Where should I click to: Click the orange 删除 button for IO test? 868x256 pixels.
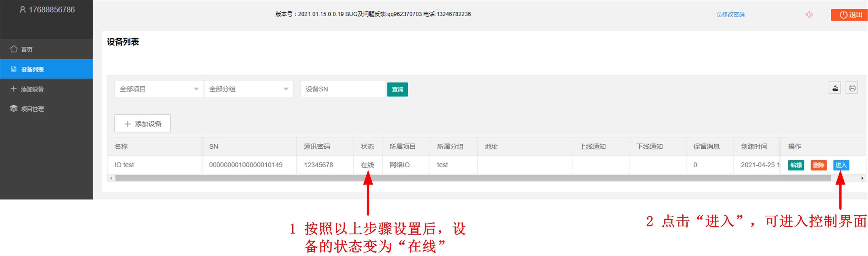point(819,165)
